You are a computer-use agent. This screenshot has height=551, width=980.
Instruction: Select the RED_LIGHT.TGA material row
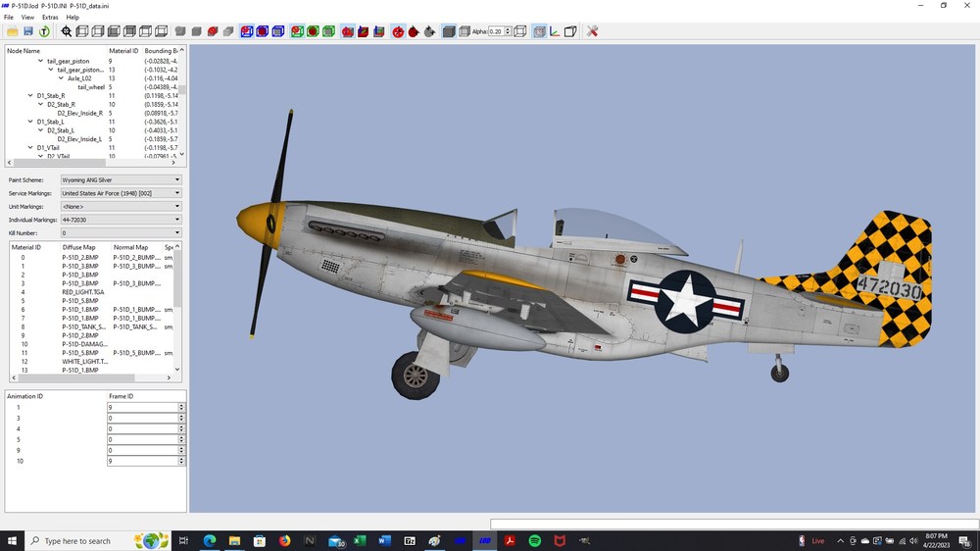(83, 292)
